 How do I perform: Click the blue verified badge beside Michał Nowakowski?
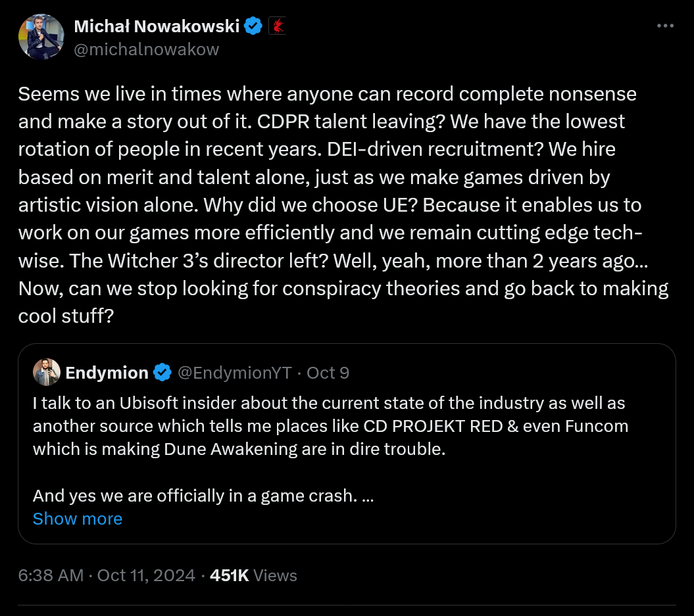pos(254,26)
